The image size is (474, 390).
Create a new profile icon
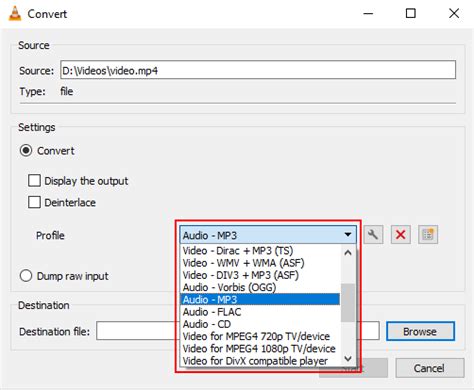click(x=428, y=235)
